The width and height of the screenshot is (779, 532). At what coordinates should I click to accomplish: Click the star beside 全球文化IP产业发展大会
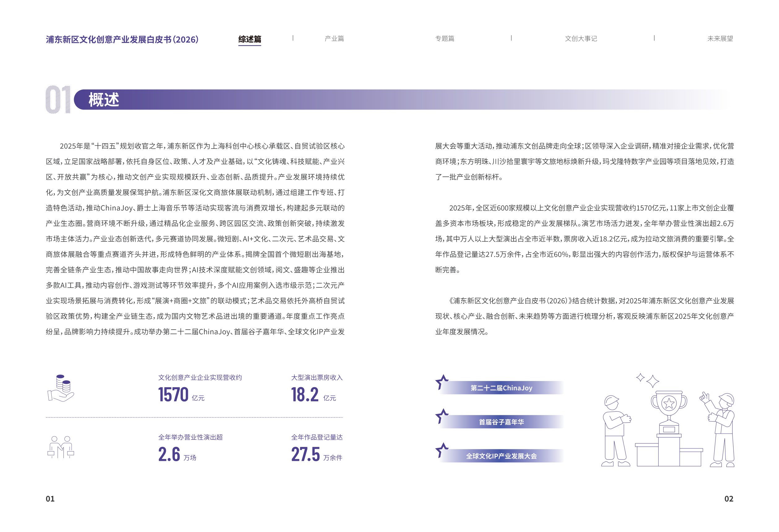click(x=442, y=451)
